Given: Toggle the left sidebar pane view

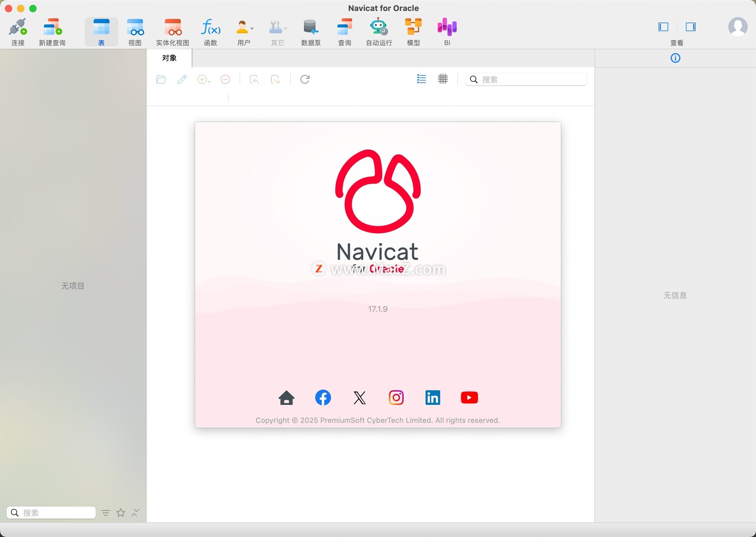Looking at the screenshot, I should tap(663, 27).
